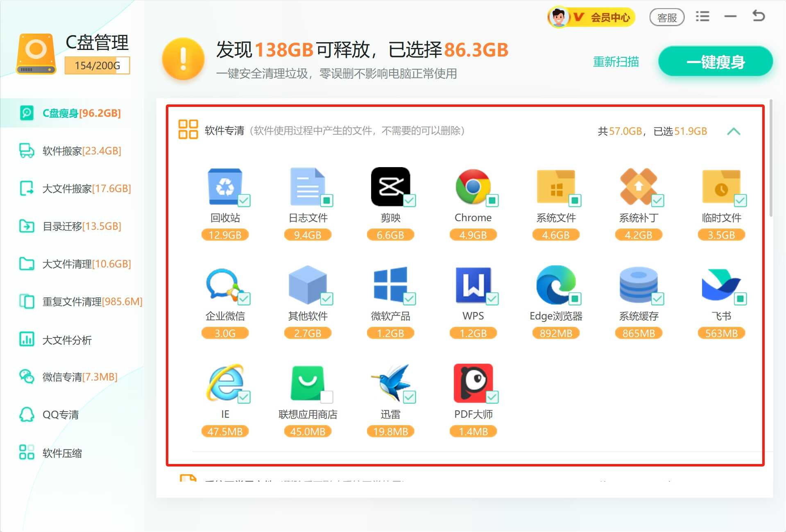
Task: Toggle the Edge浏览器 checkbox
Action: [575, 299]
